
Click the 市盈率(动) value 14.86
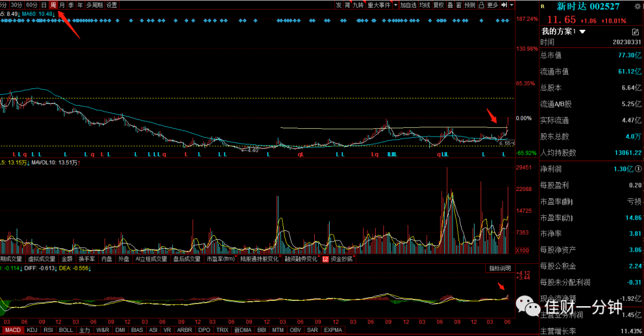click(633, 218)
